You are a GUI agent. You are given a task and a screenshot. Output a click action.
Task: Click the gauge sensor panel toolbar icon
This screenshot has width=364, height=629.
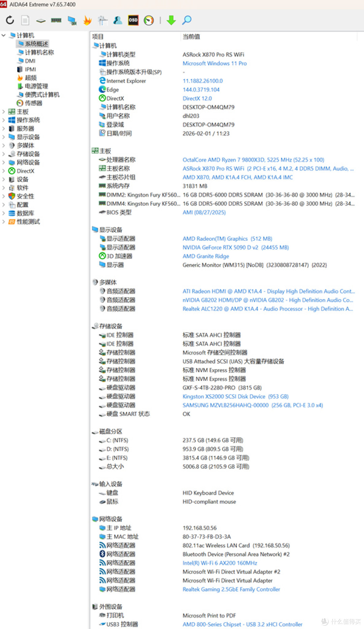click(149, 20)
